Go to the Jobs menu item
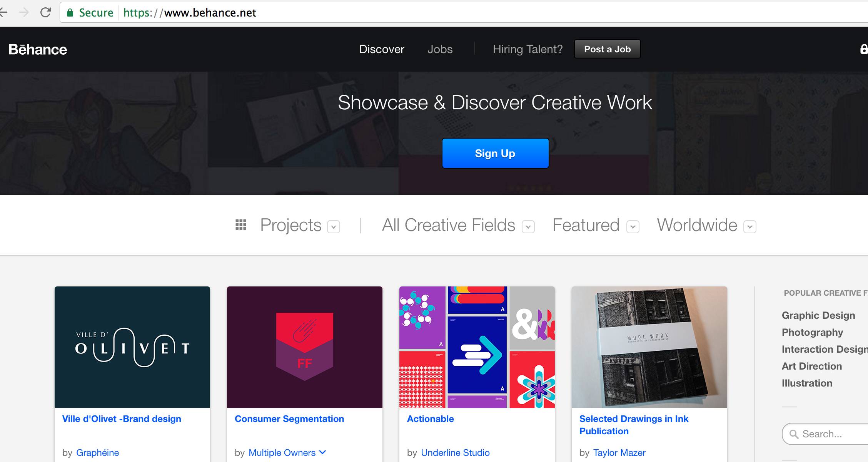 pyautogui.click(x=440, y=49)
